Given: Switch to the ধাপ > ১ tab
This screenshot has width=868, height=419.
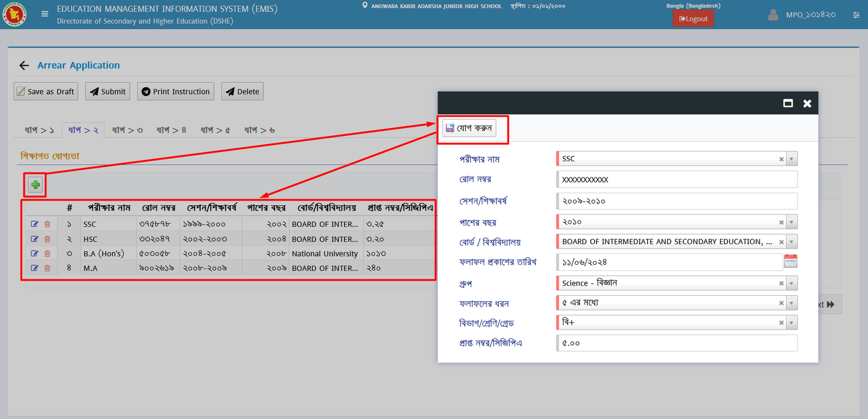Looking at the screenshot, I should click(x=40, y=130).
